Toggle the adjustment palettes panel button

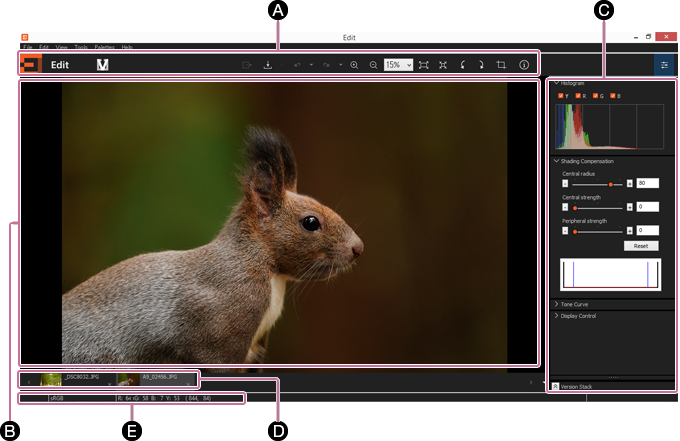(x=664, y=65)
